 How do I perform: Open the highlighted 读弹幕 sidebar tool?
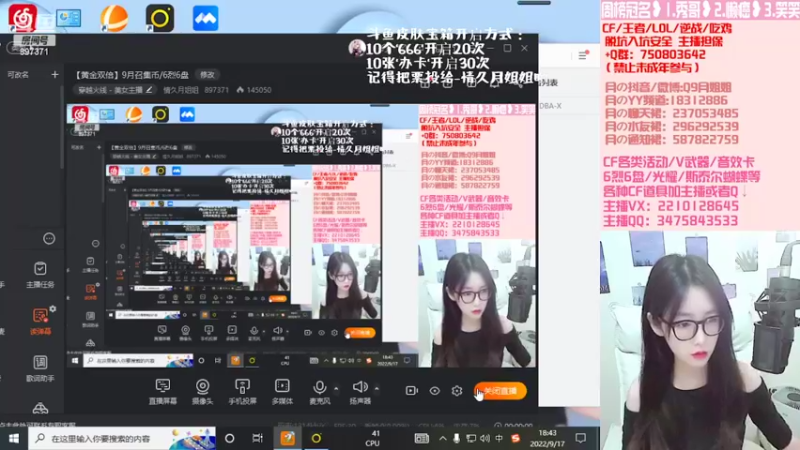point(40,321)
